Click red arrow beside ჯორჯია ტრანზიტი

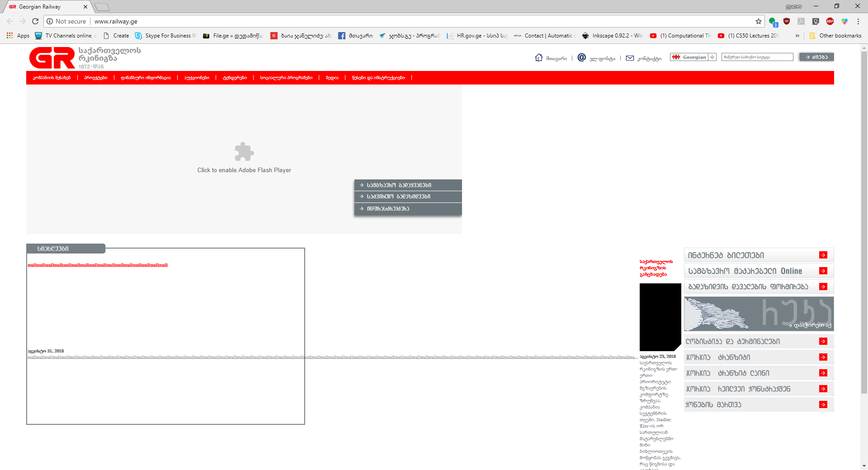tap(823, 357)
